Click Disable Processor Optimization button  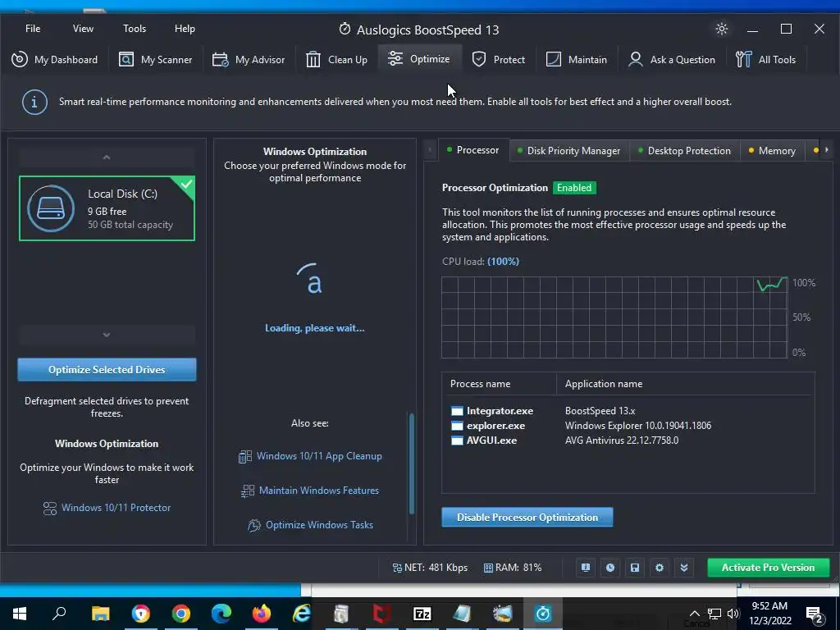[x=527, y=518]
